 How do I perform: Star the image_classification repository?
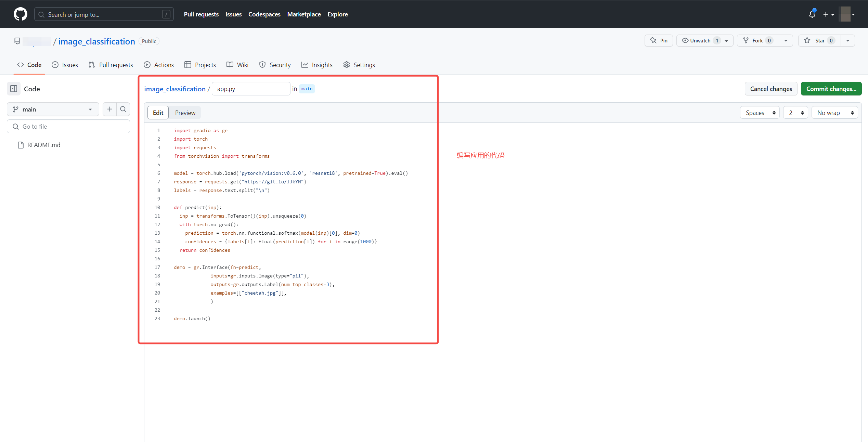pos(819,41)
